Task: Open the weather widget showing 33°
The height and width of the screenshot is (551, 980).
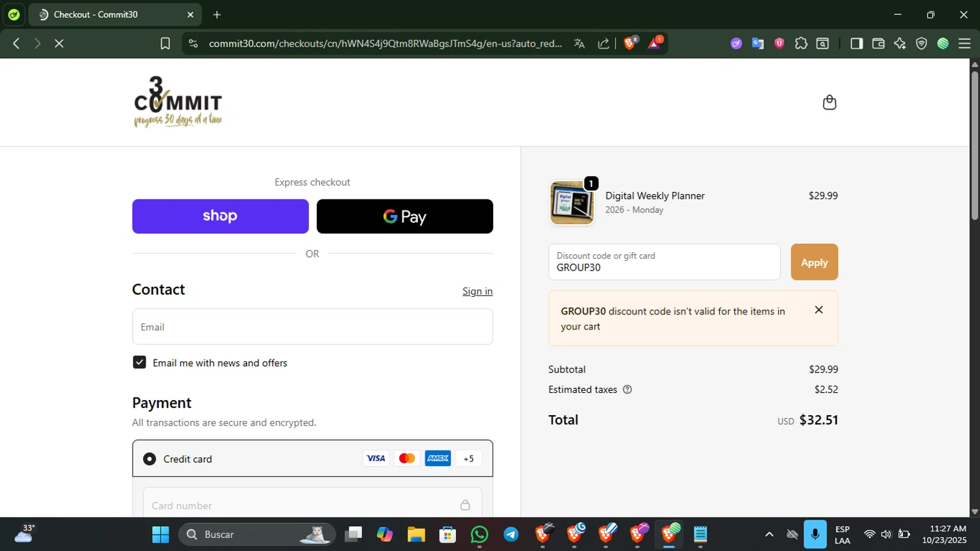Action: [x=25, y=534]
